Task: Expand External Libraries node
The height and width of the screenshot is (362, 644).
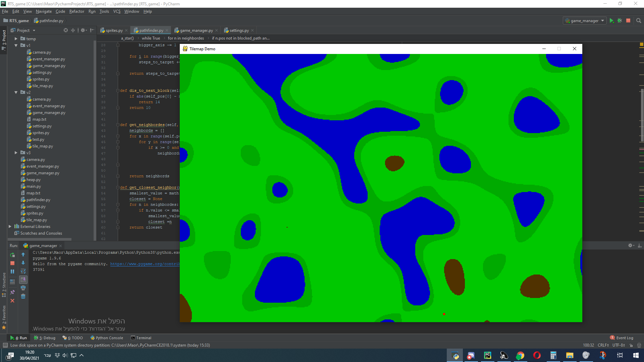Action: point(10,227)
